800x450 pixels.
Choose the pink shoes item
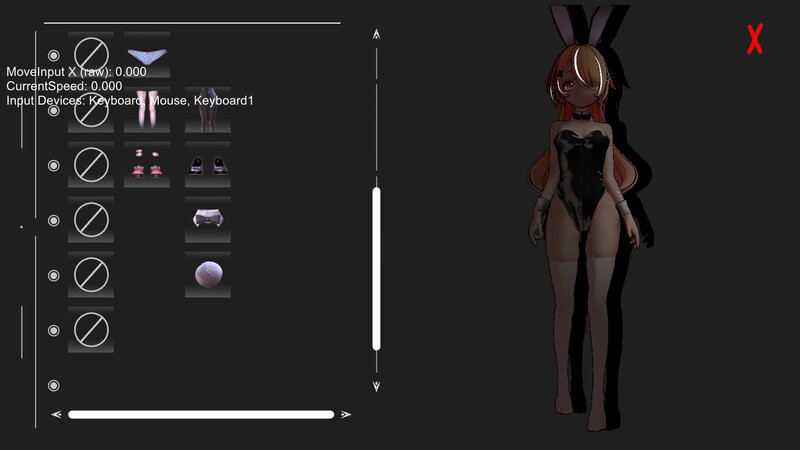(x=147, y=165)
